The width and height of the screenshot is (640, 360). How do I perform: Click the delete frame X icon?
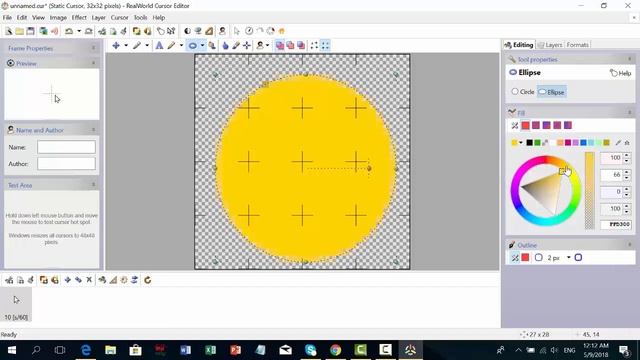[x=89, y=280]
